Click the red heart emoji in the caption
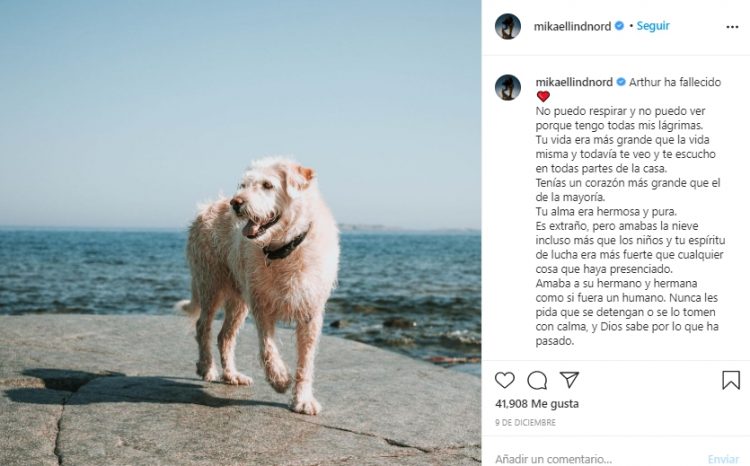 (x=543, y=97)
